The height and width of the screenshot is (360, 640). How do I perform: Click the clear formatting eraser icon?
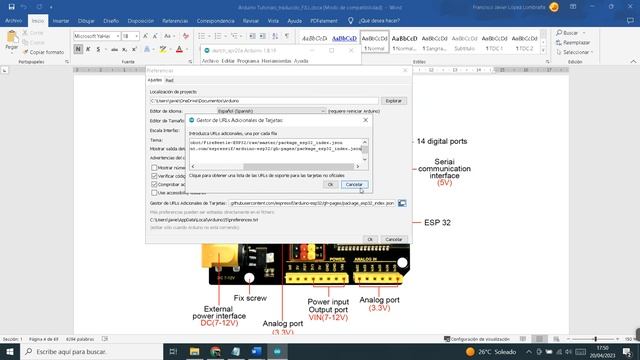(x=186, y=36)
